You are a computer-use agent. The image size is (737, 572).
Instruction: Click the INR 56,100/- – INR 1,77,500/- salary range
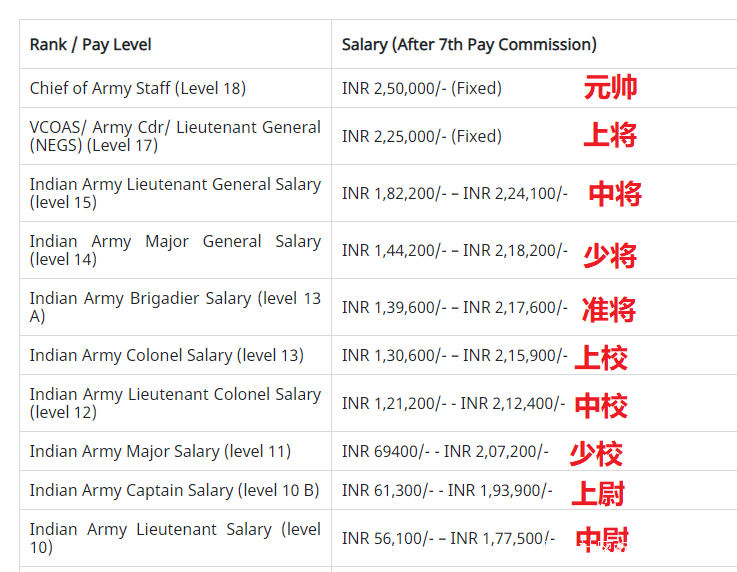pos(448,538)
